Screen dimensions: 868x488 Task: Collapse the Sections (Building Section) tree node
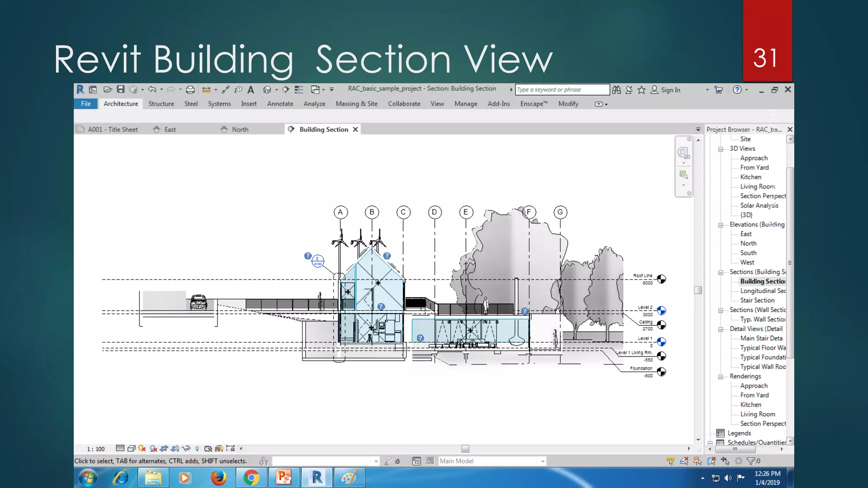click(x=721, y=272)
